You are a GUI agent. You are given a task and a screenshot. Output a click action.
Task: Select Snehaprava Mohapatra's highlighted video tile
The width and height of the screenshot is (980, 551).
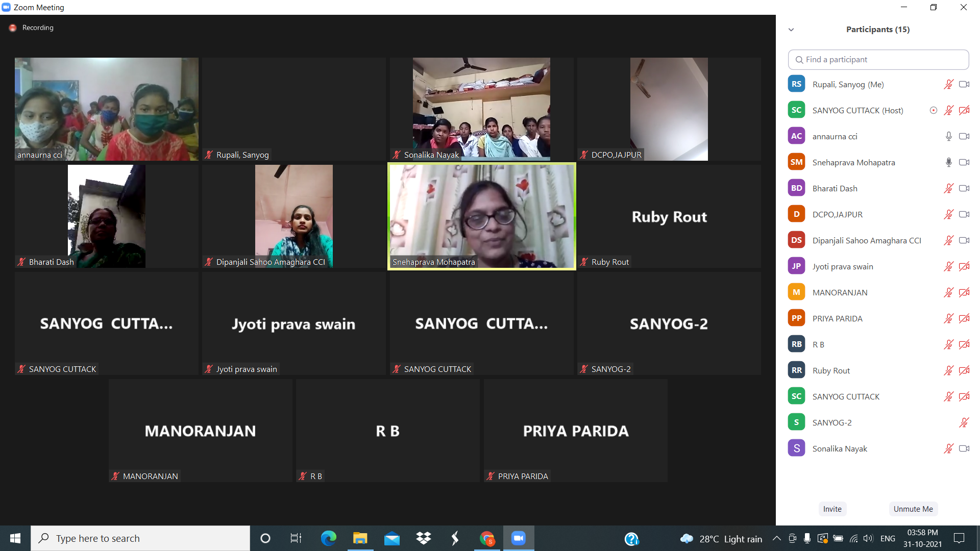point(481,216)
